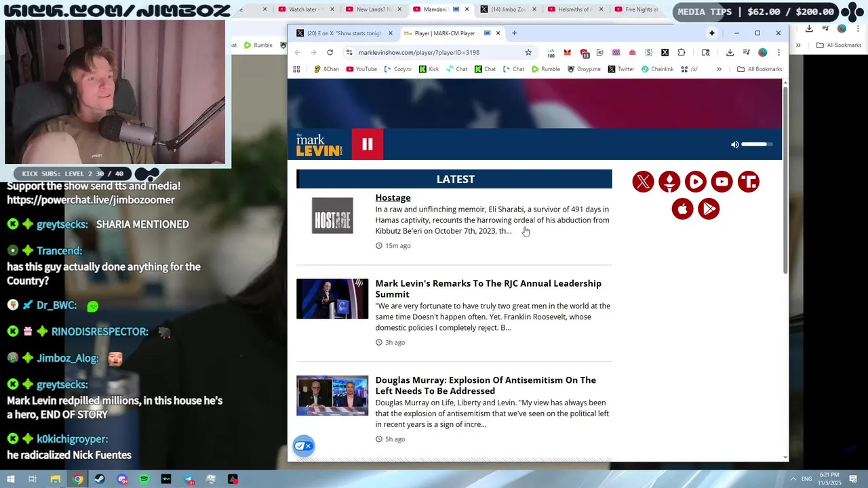This screenshot has height=488, width=868.
Task: Open the Rumble play red icon
Action: click(696, 182)
